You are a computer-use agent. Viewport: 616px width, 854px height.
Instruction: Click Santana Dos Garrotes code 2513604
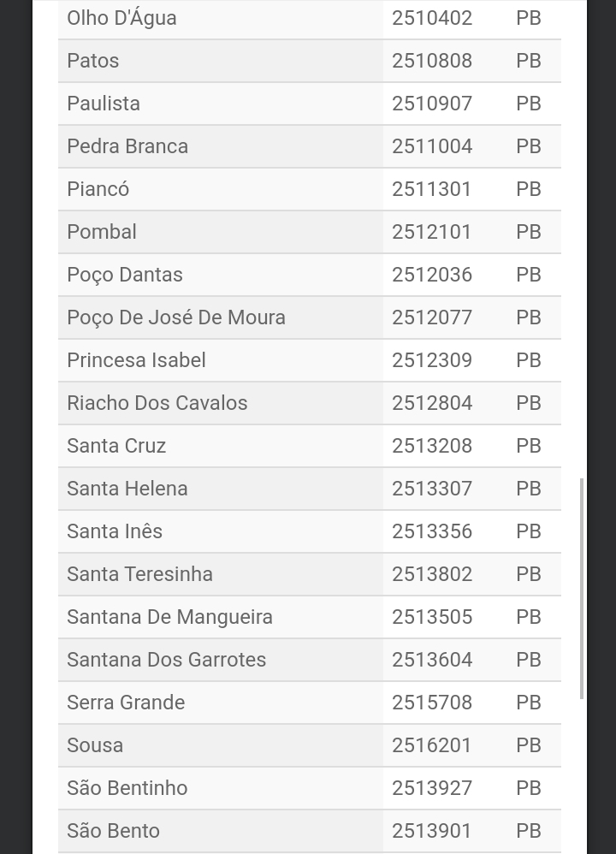[432, 660]
